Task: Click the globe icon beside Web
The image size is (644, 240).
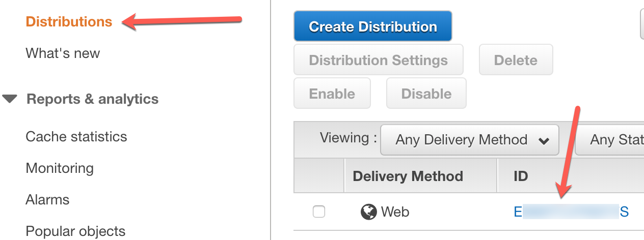Action: coord(368,212)
